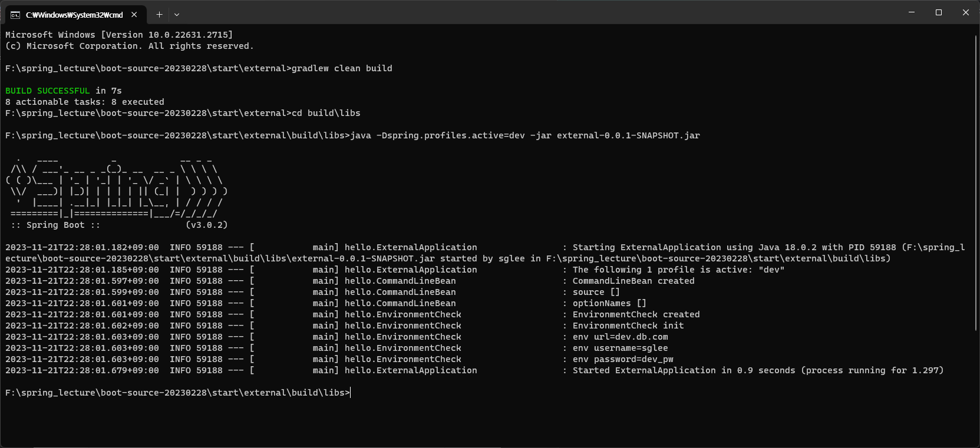Click timestamp '2023-11-21T22:28:01.182+09:00'
This screenshot has width=980, height=448.
pos(82,247)
